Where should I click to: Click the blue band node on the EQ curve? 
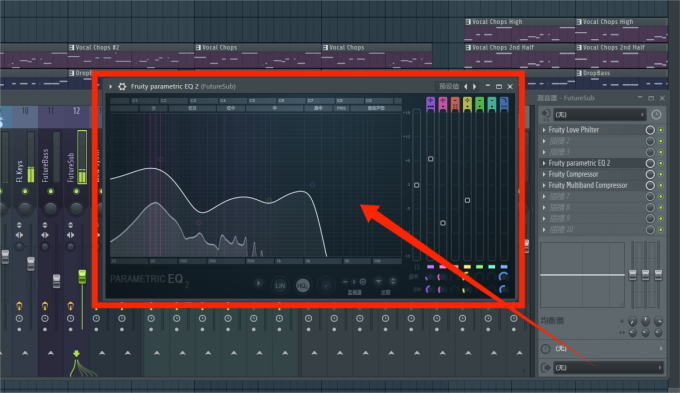[x=312, y=185]
